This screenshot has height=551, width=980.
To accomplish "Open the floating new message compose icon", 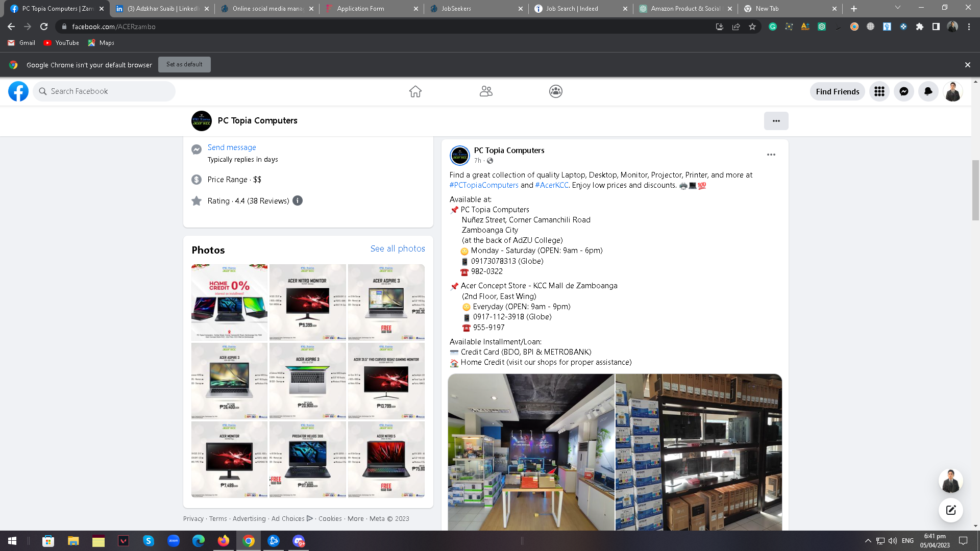I will [951, 510].
